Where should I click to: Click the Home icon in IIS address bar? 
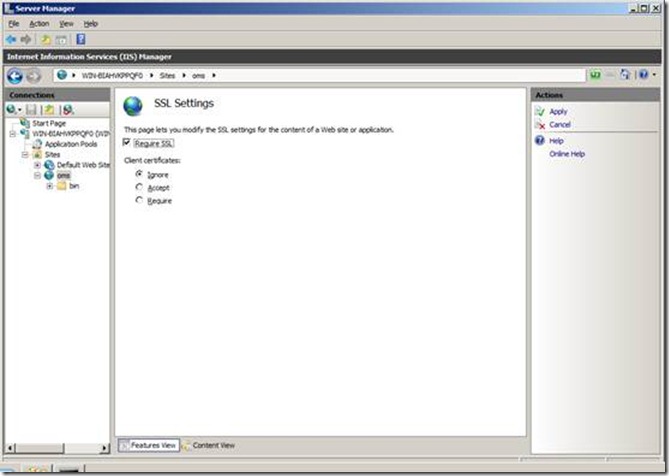[625, 75]
